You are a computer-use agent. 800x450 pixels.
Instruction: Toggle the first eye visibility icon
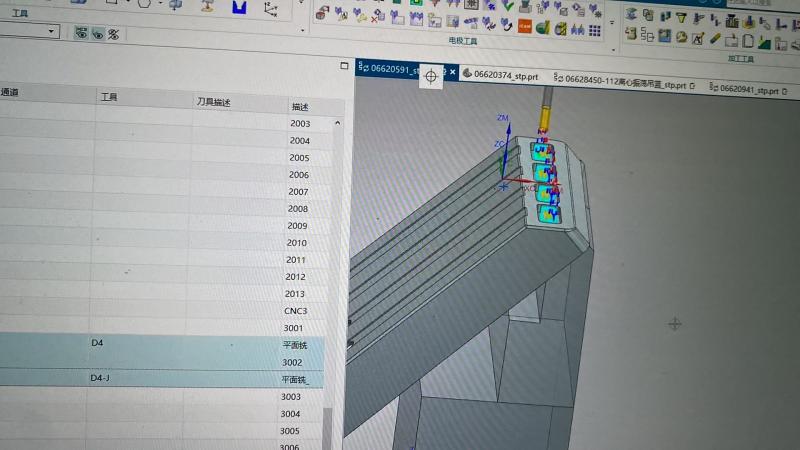tap(81, 33)
